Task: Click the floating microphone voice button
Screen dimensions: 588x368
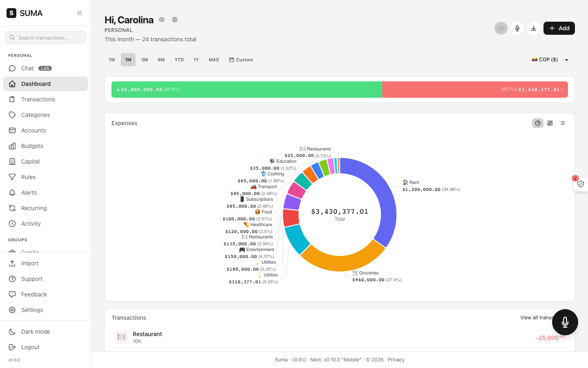Action: [x=565, y=322]
